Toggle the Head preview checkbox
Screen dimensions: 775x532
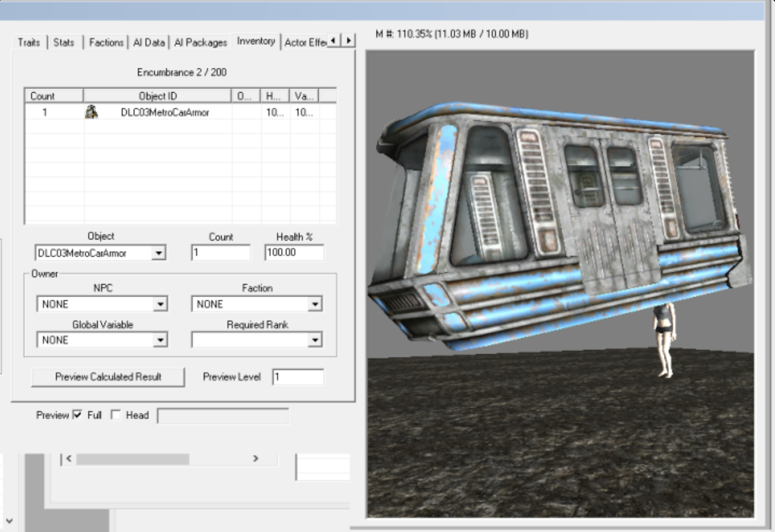pyautogui.click(x=116, y=415)
